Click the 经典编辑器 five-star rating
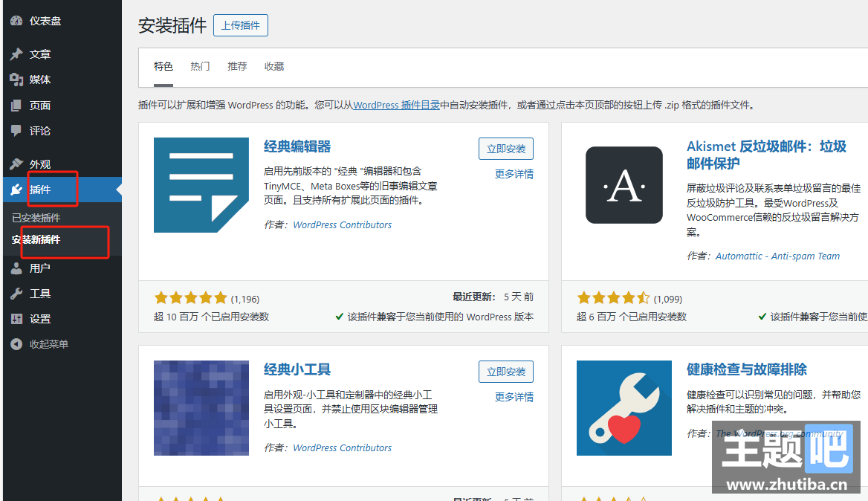 point(191,298)
